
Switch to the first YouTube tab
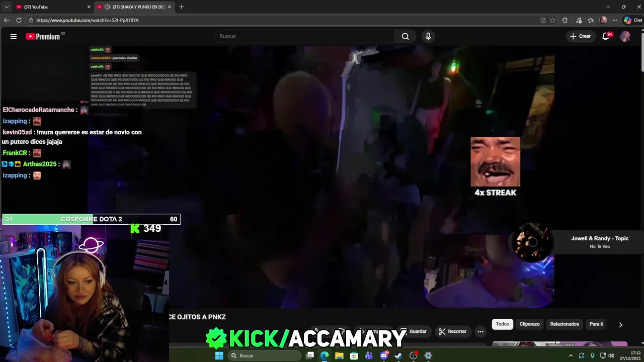click(53, 7)
